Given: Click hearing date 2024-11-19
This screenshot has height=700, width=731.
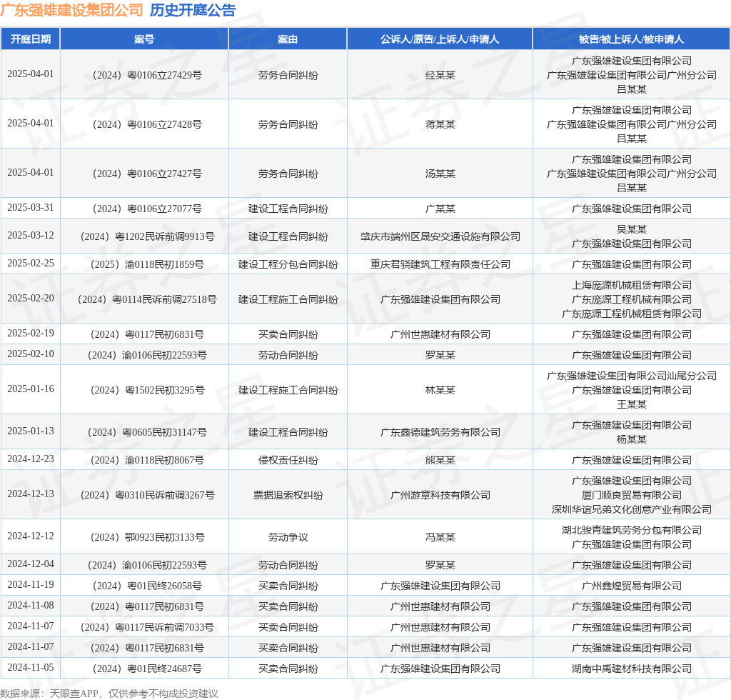Looking at the screenshot, I should pos(31,585).
